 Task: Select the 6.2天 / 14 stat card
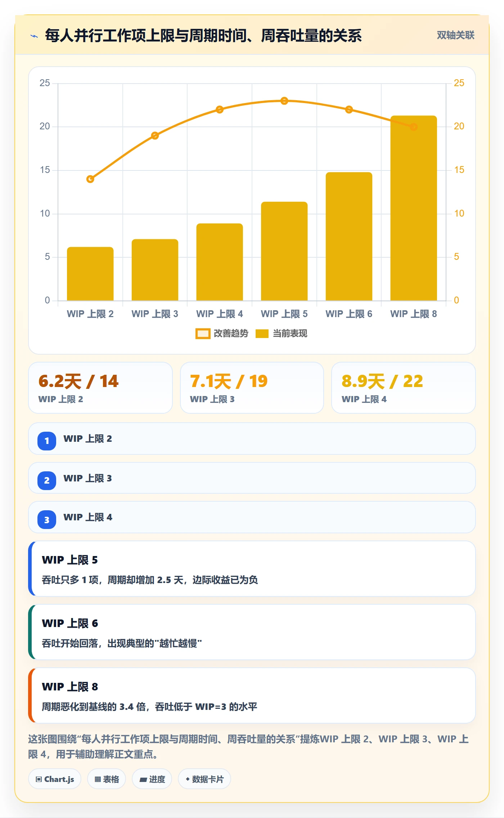coord(100,388)
